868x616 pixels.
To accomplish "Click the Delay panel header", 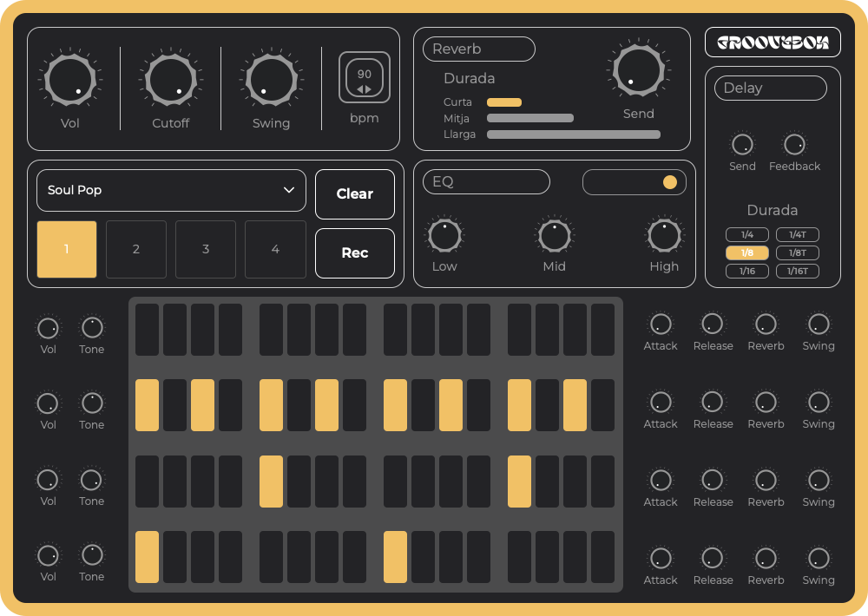I will pos(770,88).
